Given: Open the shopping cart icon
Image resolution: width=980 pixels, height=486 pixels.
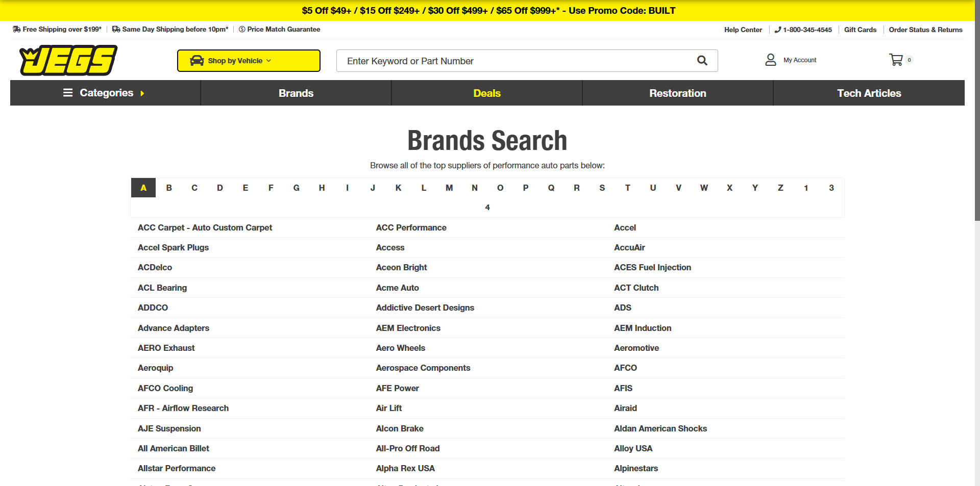Looking at the screenshot, I should [896, 60].
